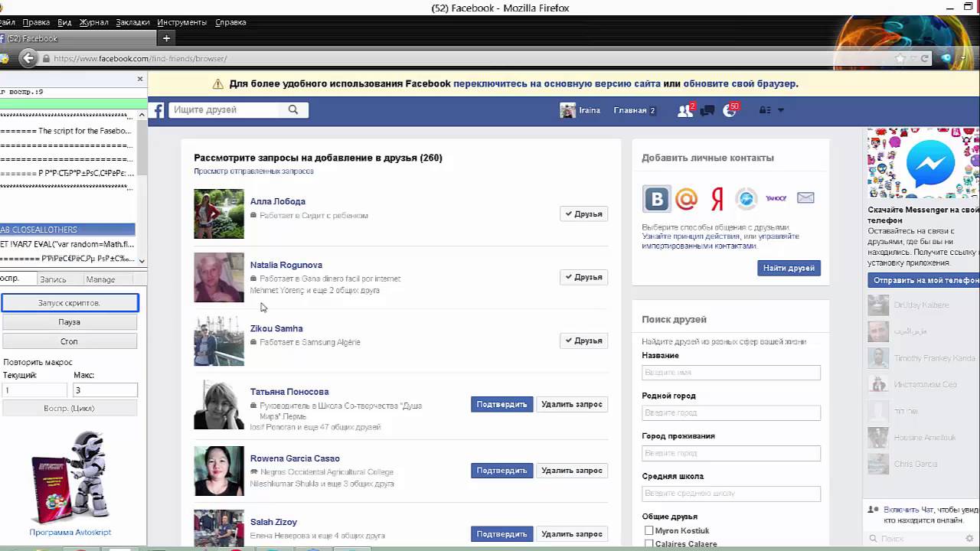Open Друзья dropdown for Zikou Samha
This screenshot has width=980, height=551.
click(x=583, y=341)
